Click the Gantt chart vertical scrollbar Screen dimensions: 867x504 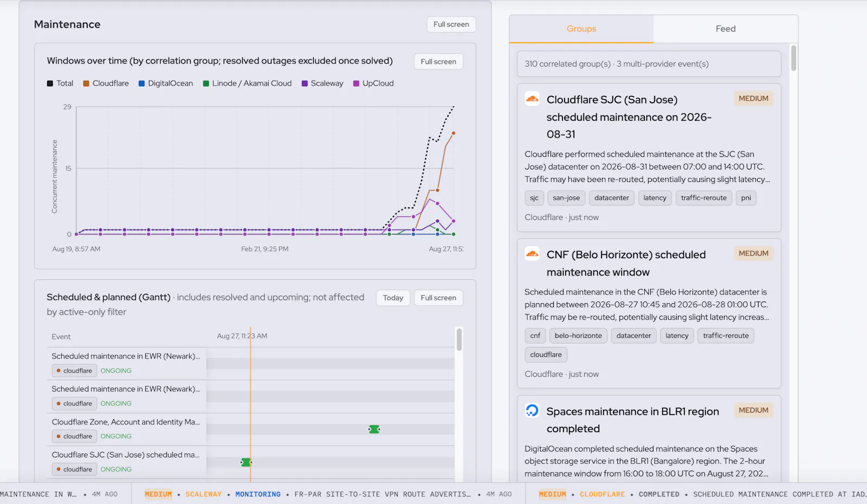[459, 339]
